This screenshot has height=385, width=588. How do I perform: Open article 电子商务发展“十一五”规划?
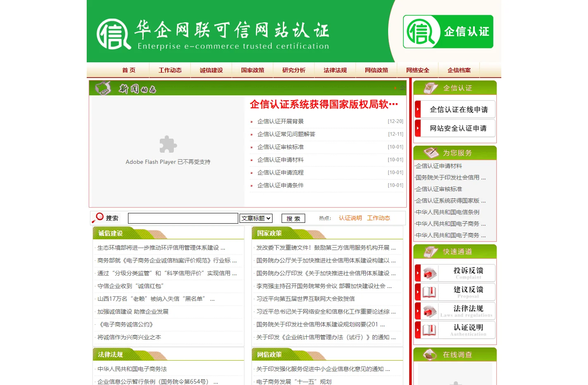(x=294, y=382)
